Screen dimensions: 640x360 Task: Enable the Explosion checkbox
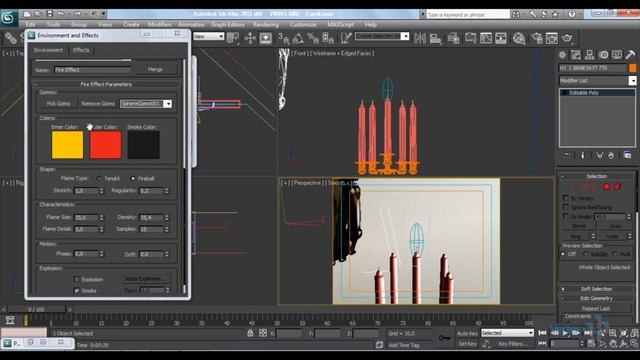click(x=76, y=279)
